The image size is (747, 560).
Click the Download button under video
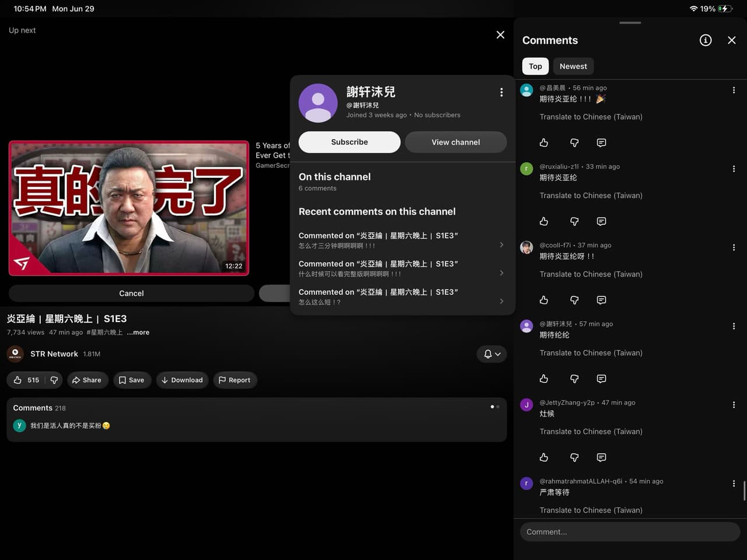click(x=182, y=380)
